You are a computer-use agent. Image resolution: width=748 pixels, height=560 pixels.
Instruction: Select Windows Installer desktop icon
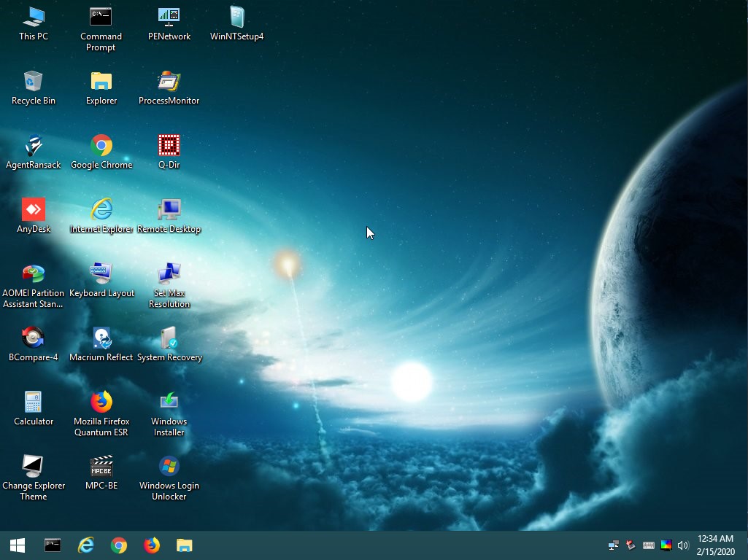coord(169,414)
